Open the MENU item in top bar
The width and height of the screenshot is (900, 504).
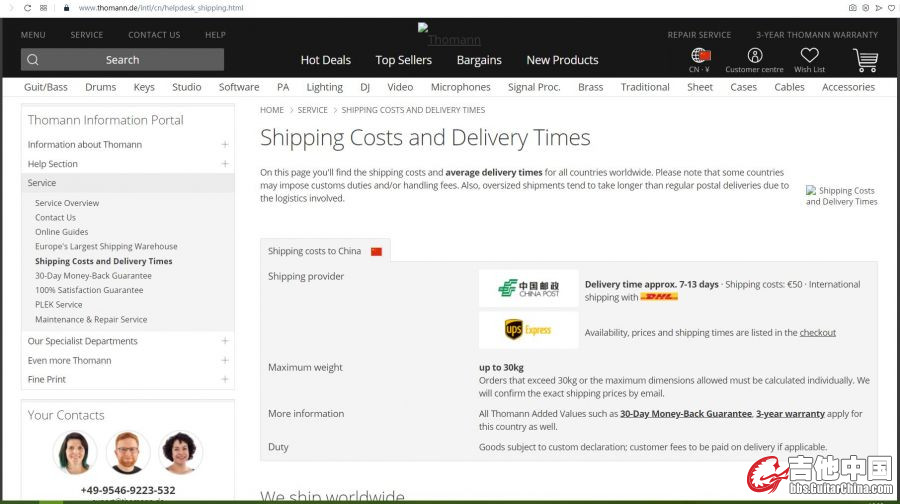tap(33, 35)
